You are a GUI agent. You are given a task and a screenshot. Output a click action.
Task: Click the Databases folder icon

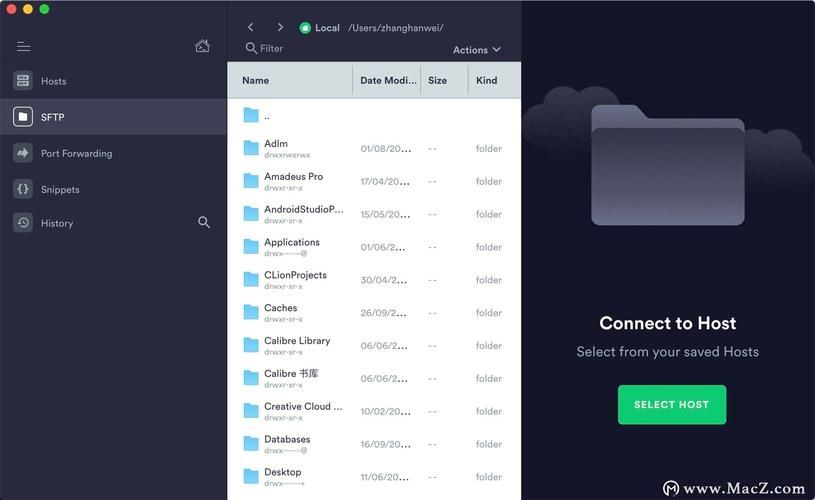pyautogui.click(x=251, y=443)
